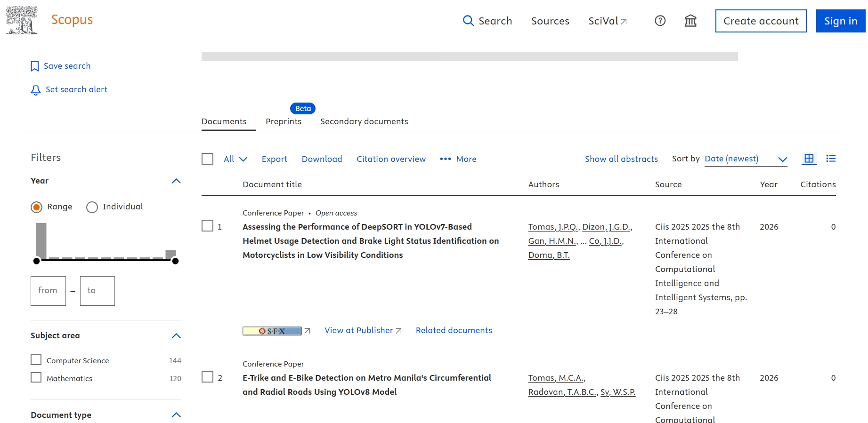Enable the Mathematics subject filter
This screenshot has width=868, height=423.
pyautogui.click(x=36, y=378)
